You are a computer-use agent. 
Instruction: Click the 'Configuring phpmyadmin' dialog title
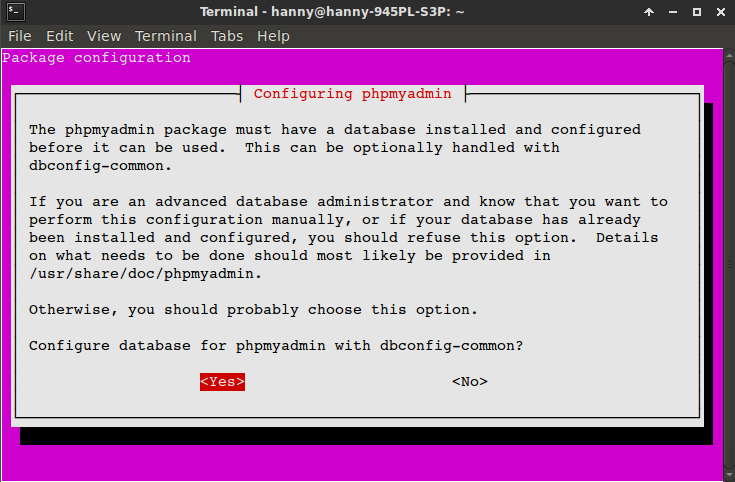coord(352,94)
